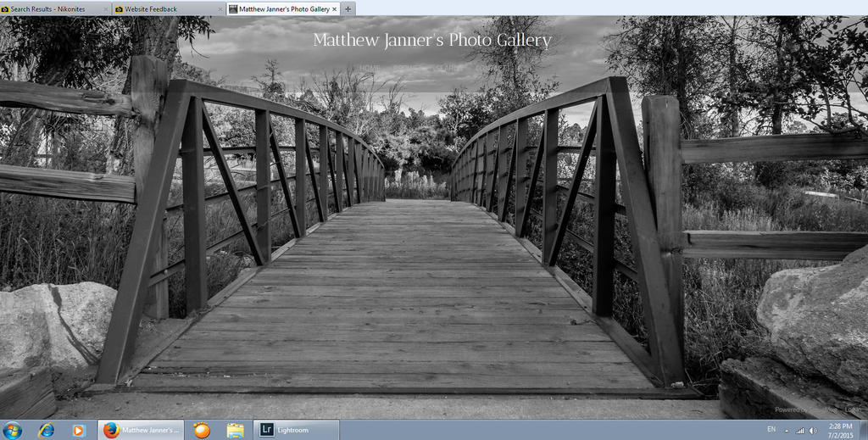Click the Matthew Janner's Photo Gallery title

point(431,40)
